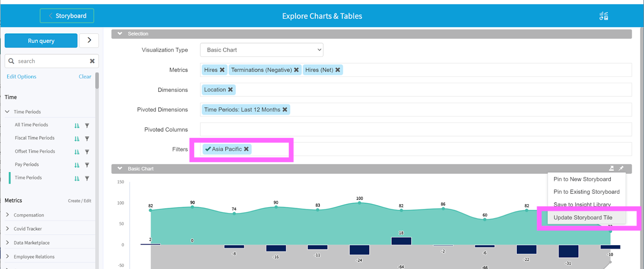Remove the Hires metric chip
644x269 pixels.
pyautogui.click(x=222, y=70)
